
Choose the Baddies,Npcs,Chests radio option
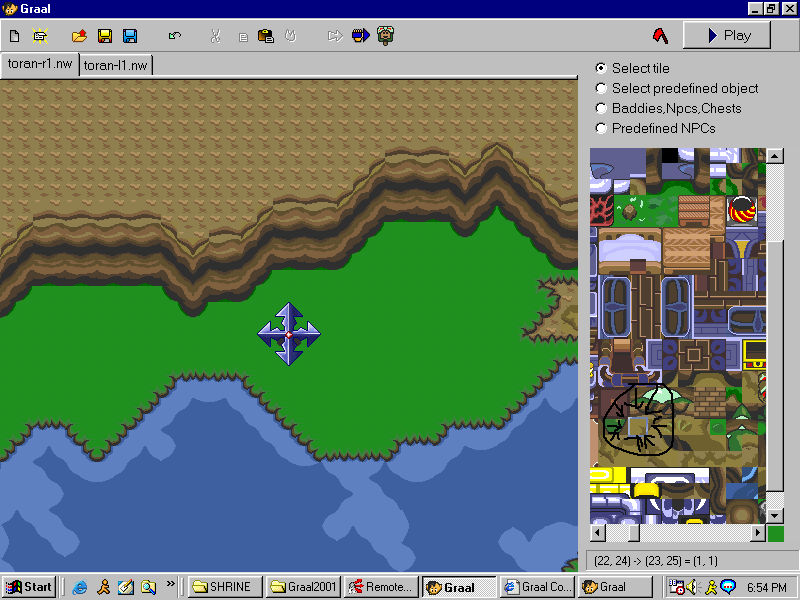click(668, 108)
